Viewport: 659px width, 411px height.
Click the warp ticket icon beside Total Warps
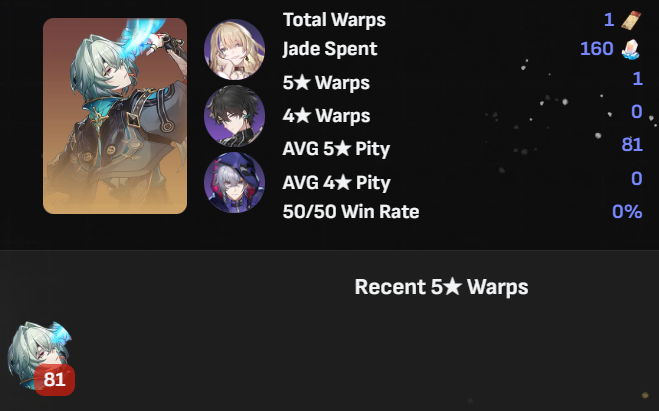(631, 20)
